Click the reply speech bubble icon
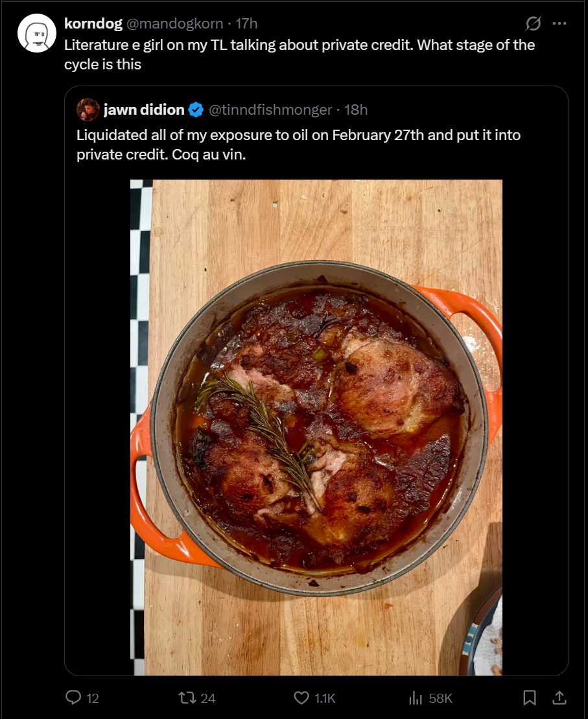The height and width of the screenshot is (719, 588). pyautogui.click(x=74, y=698)
